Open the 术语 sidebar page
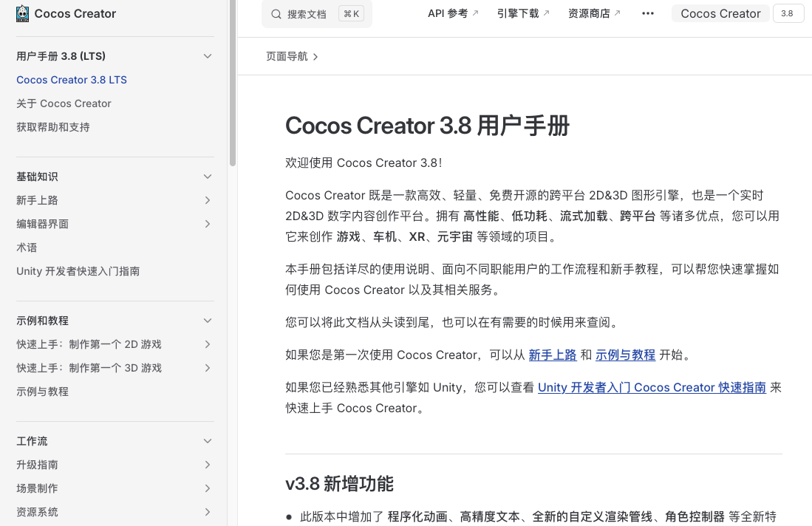 (27, 247)
